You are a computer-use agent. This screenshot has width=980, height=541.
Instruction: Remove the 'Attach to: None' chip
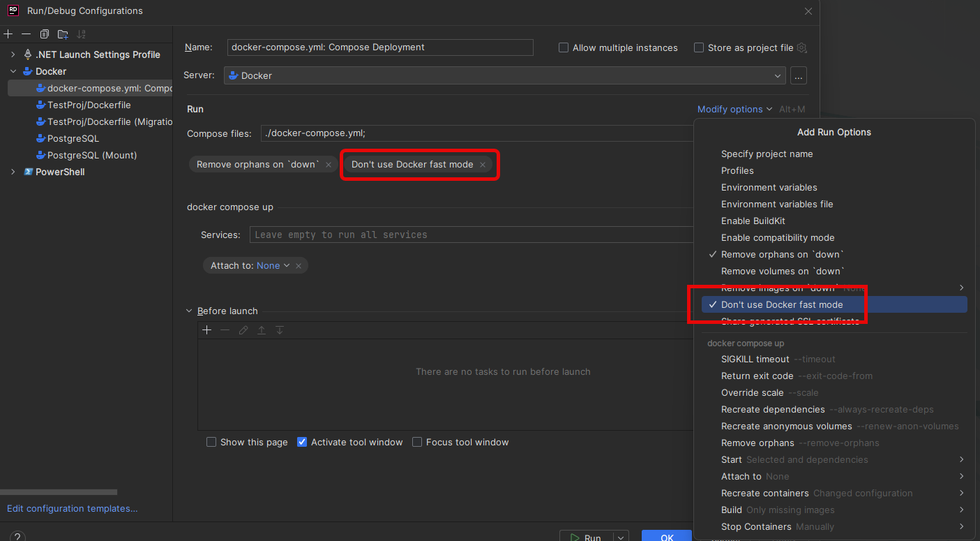[299, 266]
